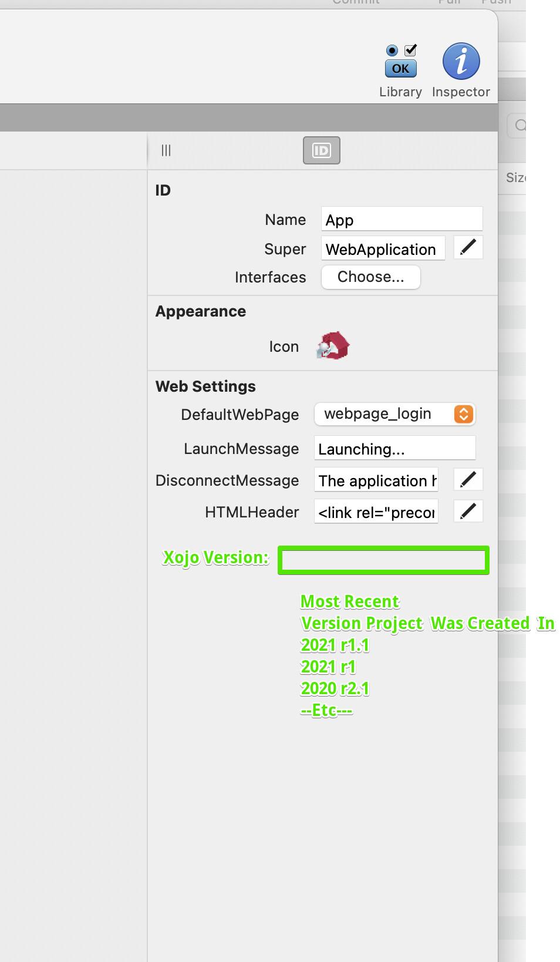Edit DisconnectMessage with the pencil icon
Screen dimensions: 560x962
(x=468, y=479)
